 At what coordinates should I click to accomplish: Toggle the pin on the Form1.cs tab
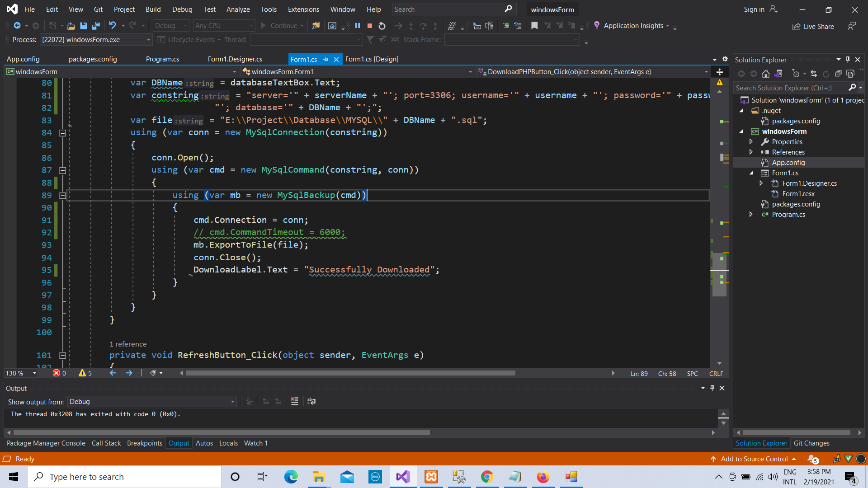(x=326, y=59)
